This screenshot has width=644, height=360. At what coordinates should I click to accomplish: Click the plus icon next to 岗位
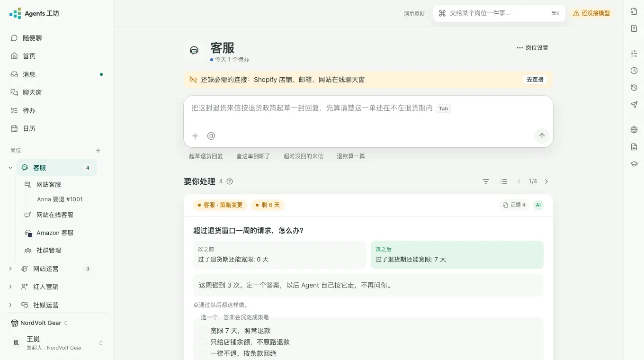[98, 151]
